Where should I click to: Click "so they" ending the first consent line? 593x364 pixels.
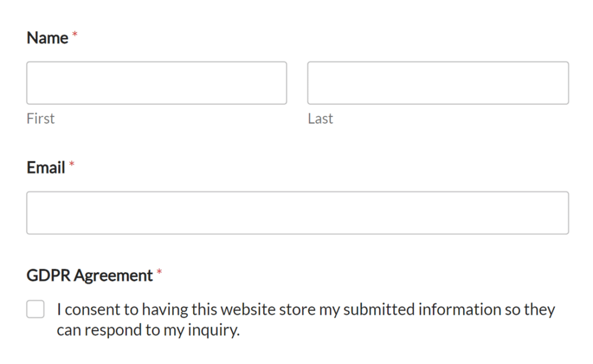[530, 310]
